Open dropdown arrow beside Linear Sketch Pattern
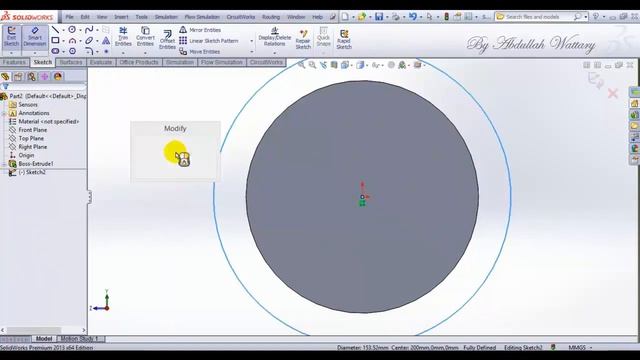The width and height of the screenshot is (640, 360). click(x=251, y=41)
